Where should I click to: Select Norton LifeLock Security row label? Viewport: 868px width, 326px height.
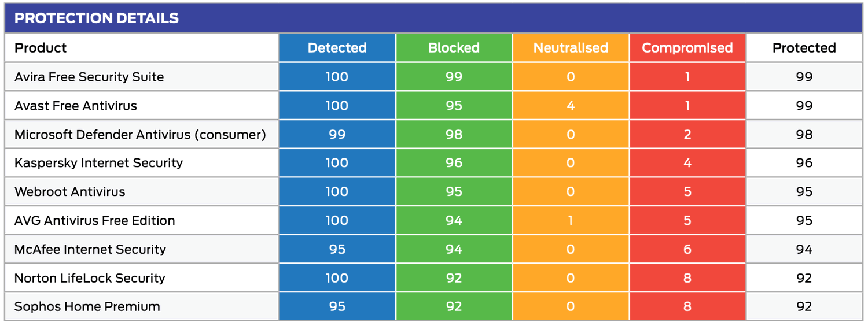coord(90,278)
